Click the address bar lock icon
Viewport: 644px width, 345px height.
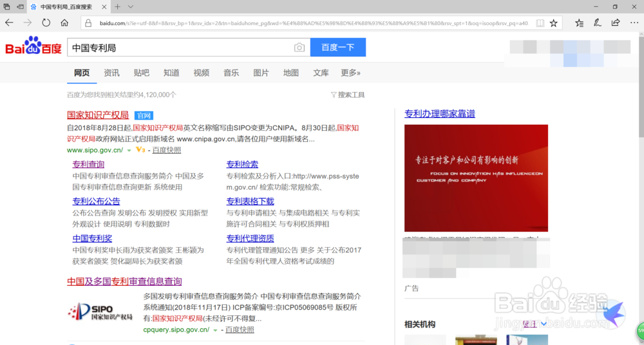coord(88,23)
